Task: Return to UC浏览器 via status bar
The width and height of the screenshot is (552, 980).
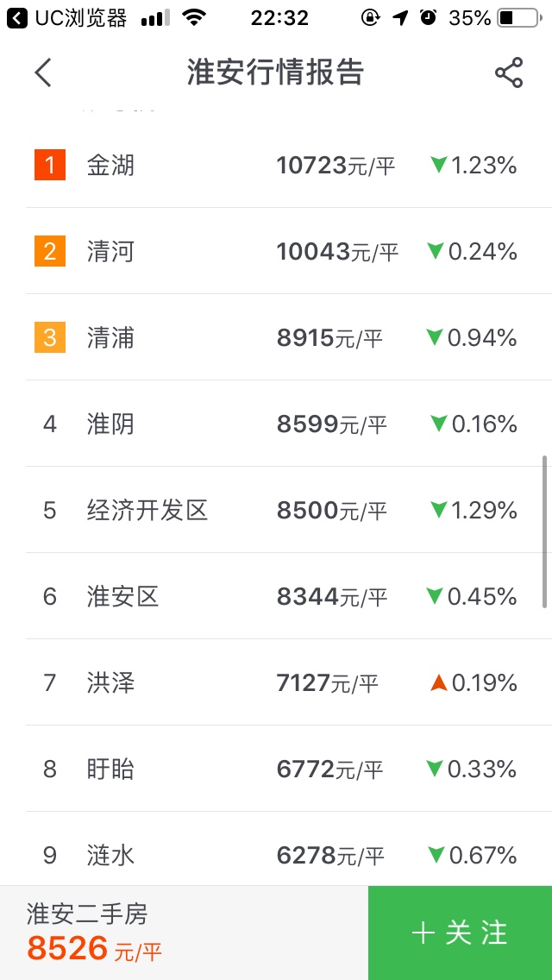Action: pyautogui.click(x=66, y=18)
